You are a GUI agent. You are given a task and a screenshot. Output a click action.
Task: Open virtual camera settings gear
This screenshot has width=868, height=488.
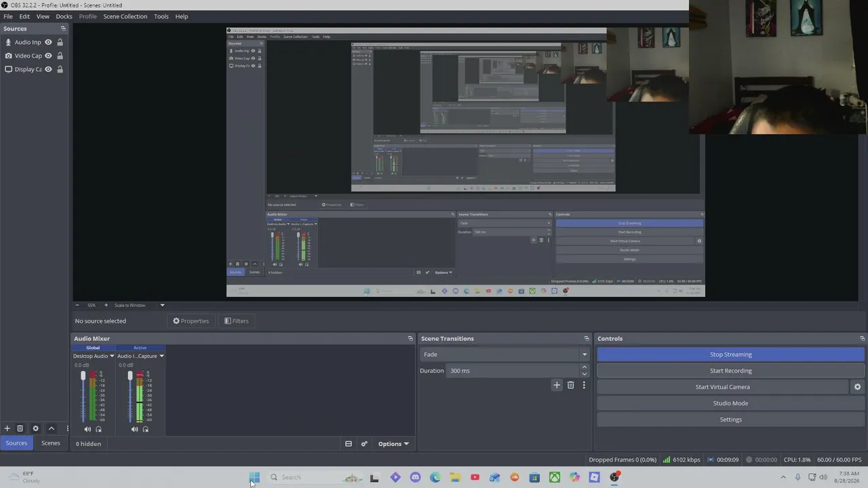[857, 387]
